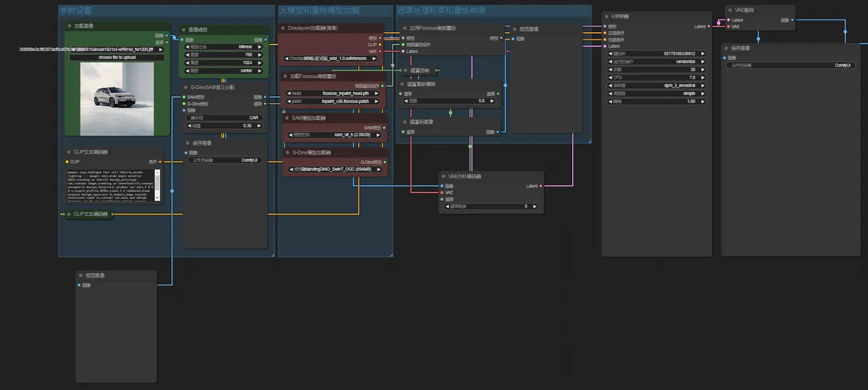868x390 pixels.
Task: Collapse the K采样器 node using title dot
Action: pos(607,15)
